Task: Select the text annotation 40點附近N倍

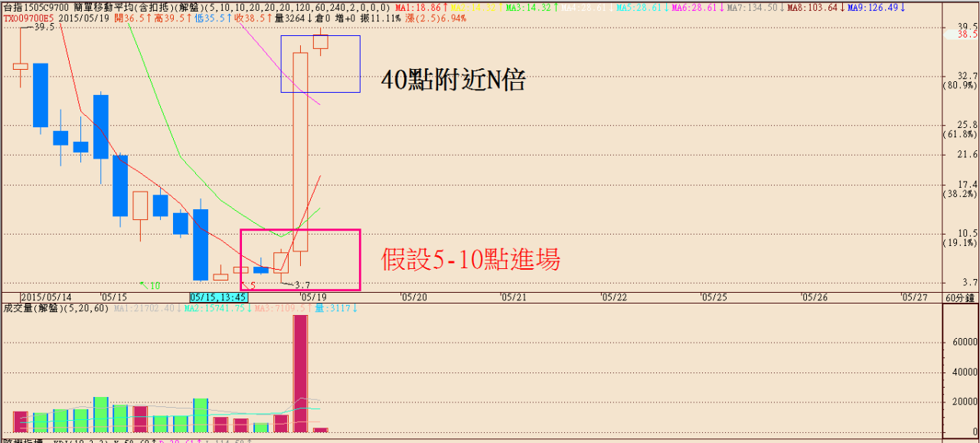Action: (453, 80)
